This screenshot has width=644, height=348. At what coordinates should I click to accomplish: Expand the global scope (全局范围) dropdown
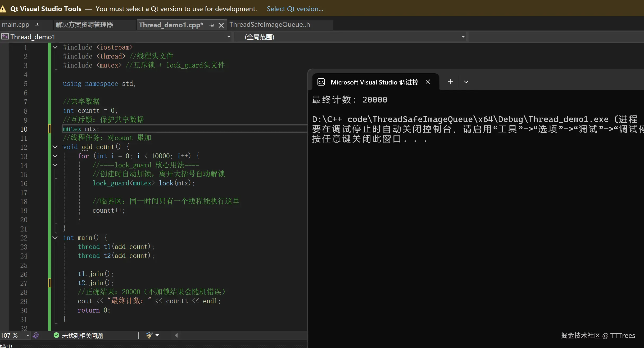pos(463,37)
